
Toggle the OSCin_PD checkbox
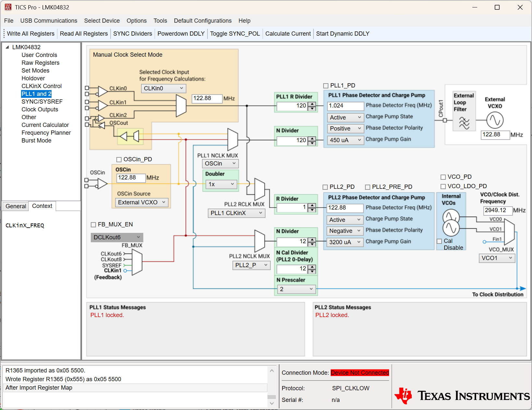(x=119, y=160)
